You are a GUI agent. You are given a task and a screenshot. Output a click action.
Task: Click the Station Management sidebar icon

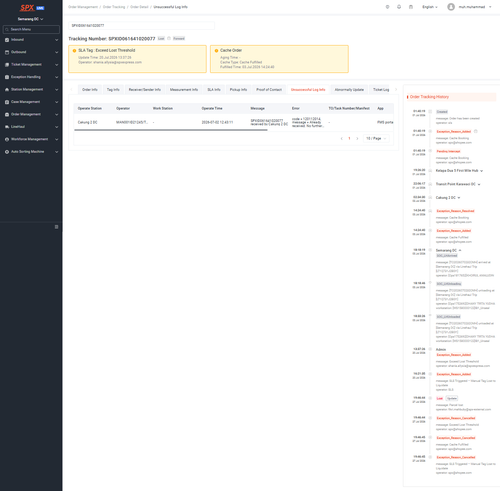click(x=7, y=90)
